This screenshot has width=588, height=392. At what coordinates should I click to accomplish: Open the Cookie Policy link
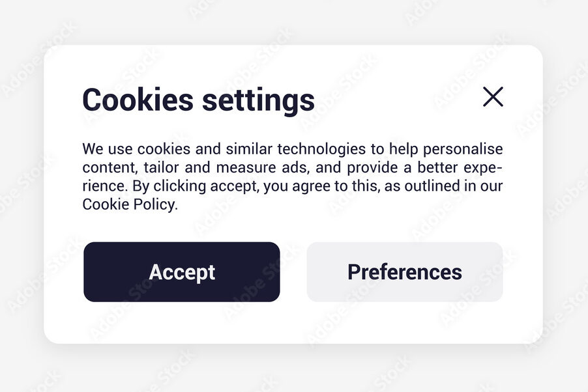129,204
